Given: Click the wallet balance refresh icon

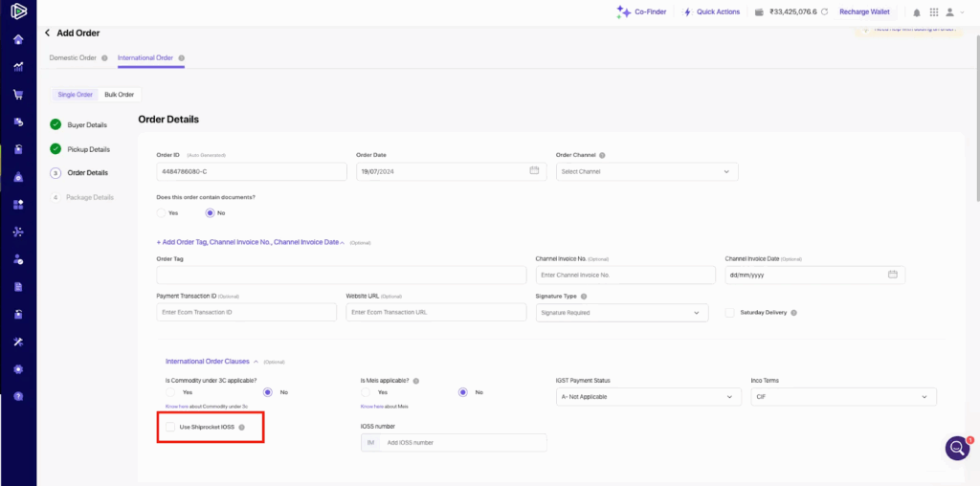Looking at the screenshot, I should tap(825, 12).
